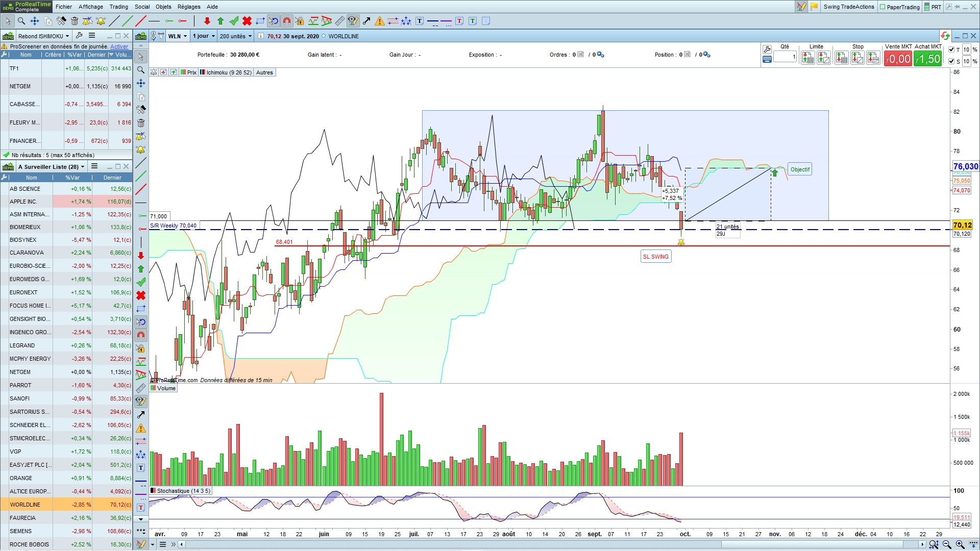Click the green checkmark tool in top toolbar
This screenshot has width=980, height=551.
[x=234, y=21]
